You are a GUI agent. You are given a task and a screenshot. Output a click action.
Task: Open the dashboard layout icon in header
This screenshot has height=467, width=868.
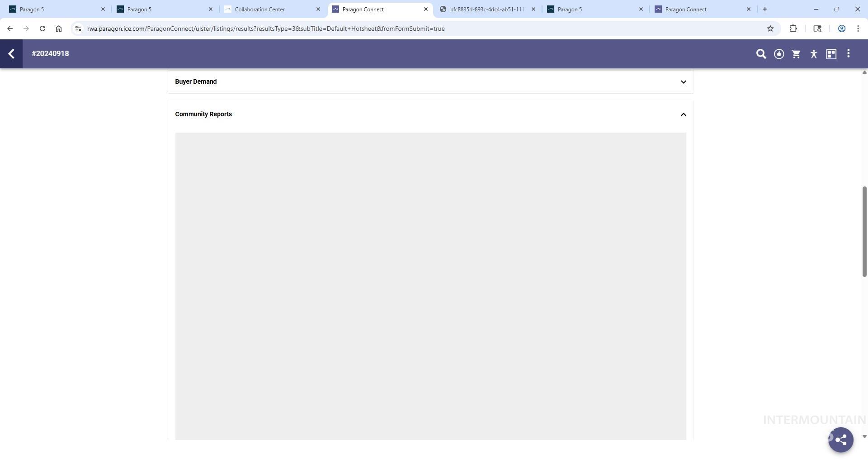(x=831, y=54)
